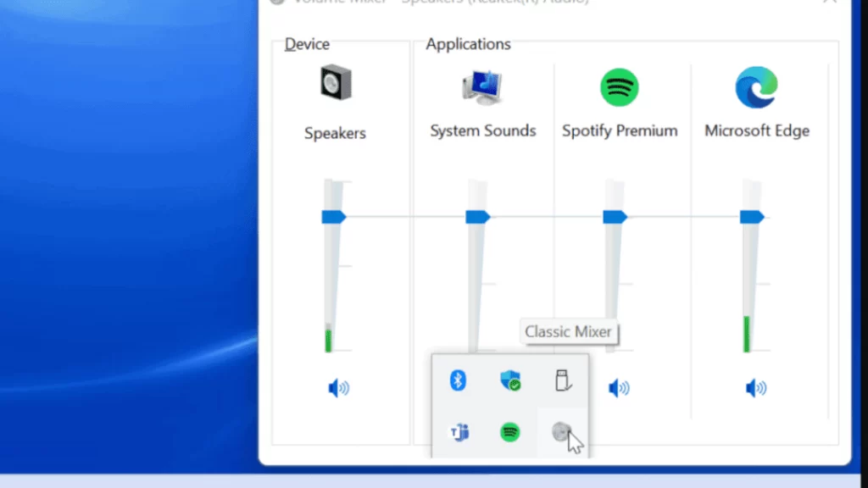
Task: Click the Speakers volume slider handle
Action: (334, 217)
